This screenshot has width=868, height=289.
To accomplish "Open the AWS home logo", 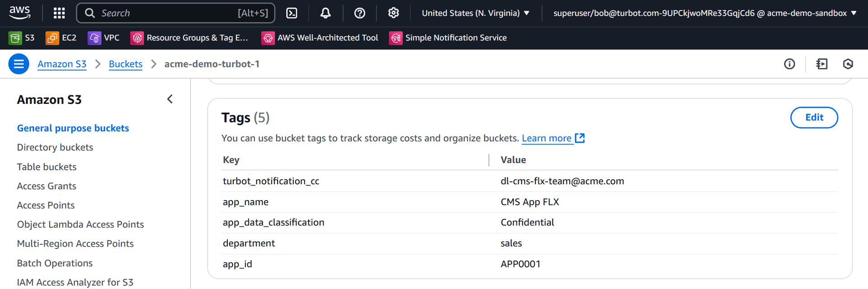I will tap(20, 13).
